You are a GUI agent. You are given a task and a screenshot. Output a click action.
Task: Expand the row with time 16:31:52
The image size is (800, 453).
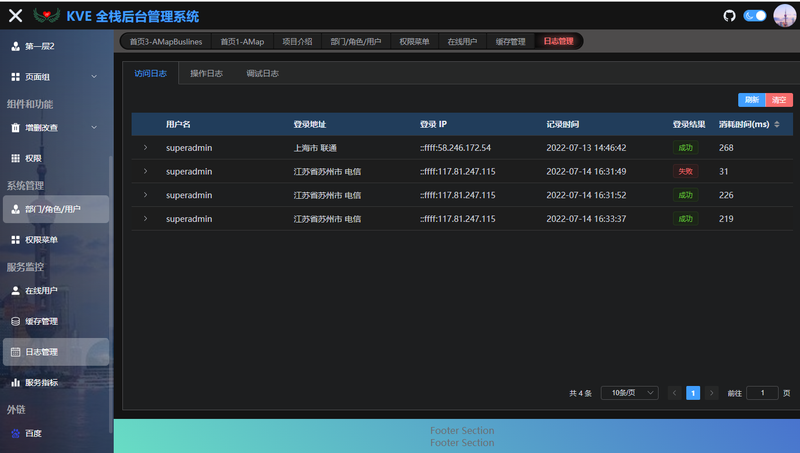point(145,195)
